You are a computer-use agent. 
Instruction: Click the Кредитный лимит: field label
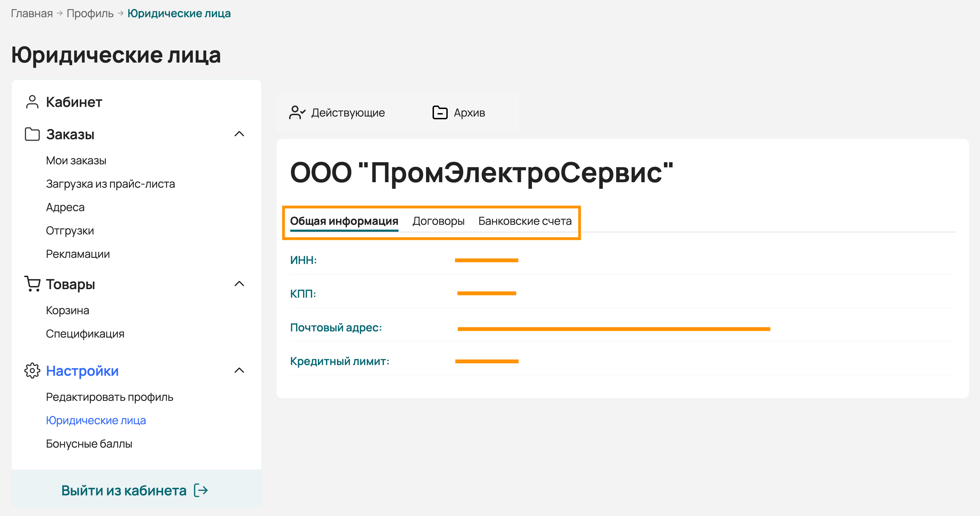coord(340,361)
